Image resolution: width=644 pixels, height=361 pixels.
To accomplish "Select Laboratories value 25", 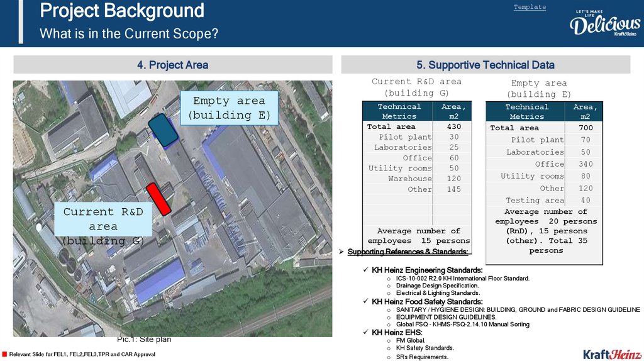I will (x=454, y=147).
